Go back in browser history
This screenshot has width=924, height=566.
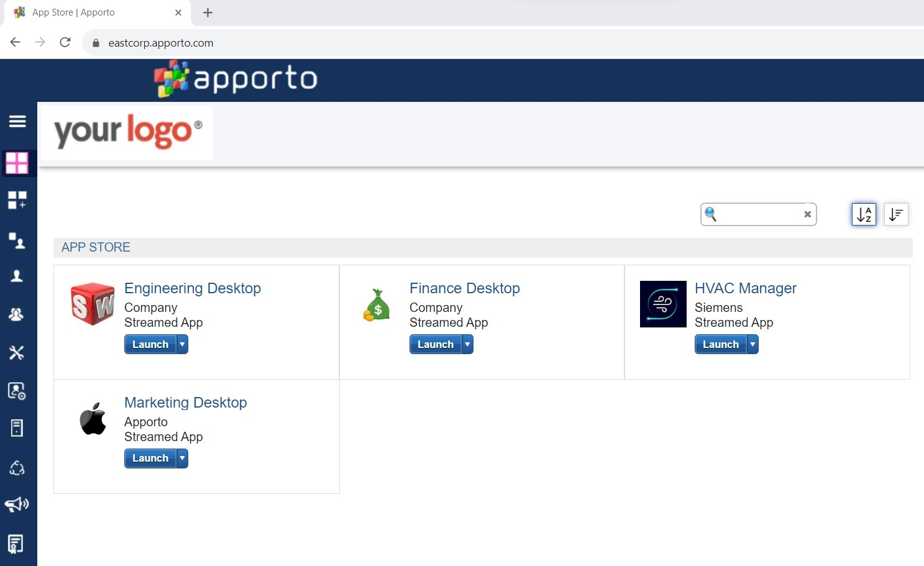tap(16, 42)
